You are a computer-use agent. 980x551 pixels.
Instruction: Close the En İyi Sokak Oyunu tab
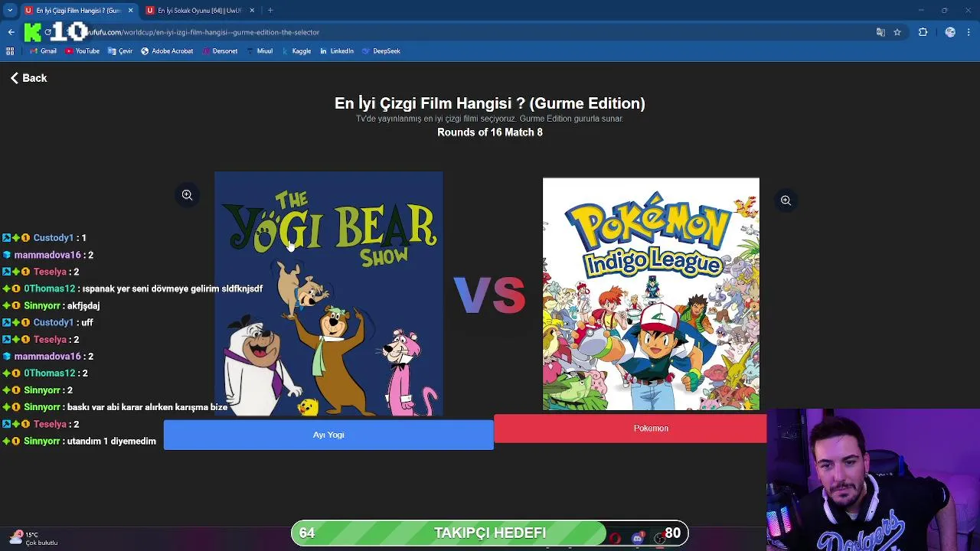pyautogui.click(x=252, y=11)
